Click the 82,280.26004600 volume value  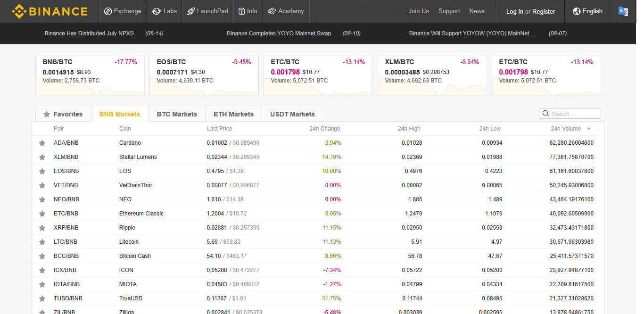[x=571, y=143]
